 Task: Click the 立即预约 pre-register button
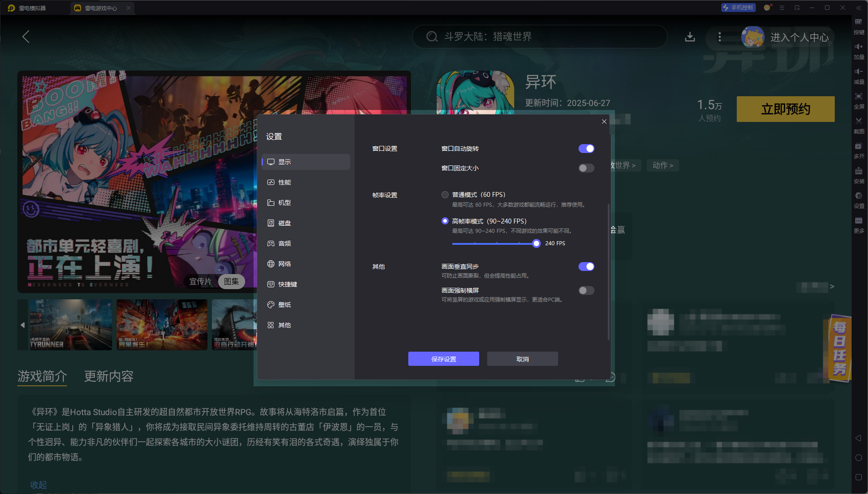pyautogui.click(x=785, y=109)
